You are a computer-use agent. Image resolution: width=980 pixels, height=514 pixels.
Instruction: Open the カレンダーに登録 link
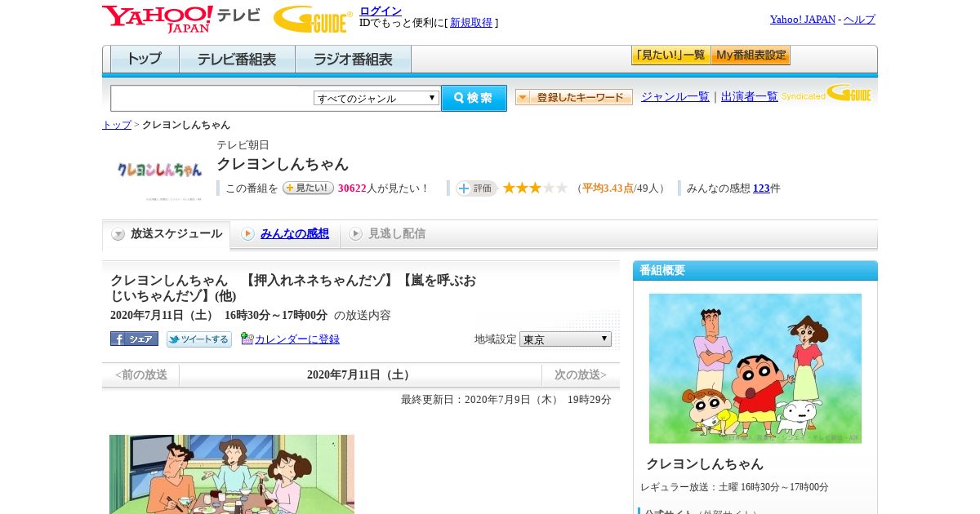(x=297, y=339)
